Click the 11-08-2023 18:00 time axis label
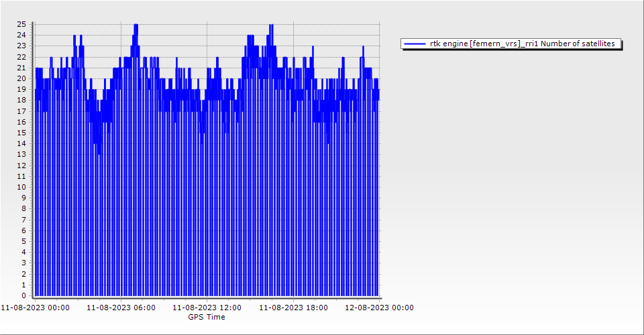 point(293,308)
